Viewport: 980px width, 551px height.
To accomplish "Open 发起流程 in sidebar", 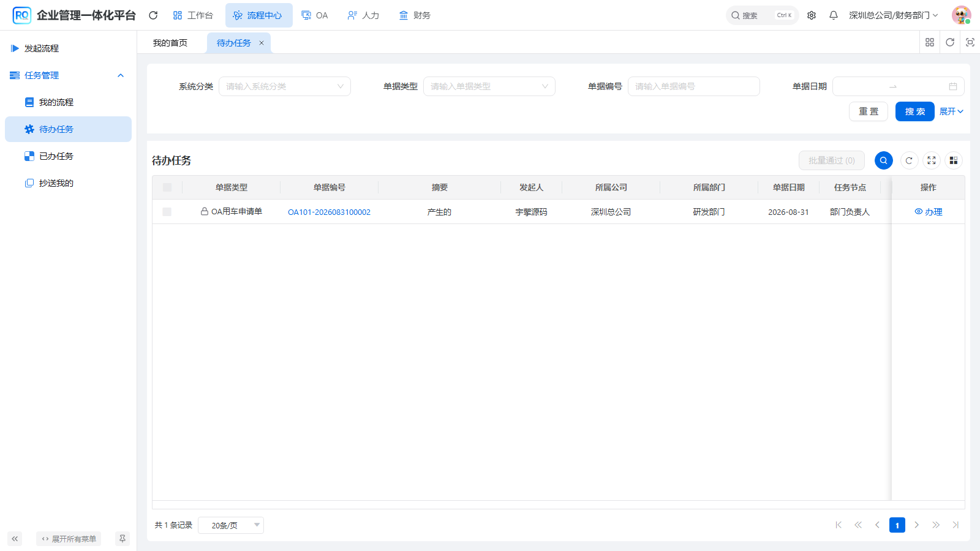I will tap(68, 48).
